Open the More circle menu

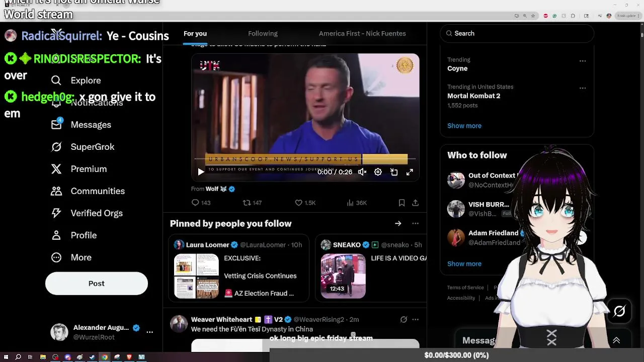pos(56,257)
